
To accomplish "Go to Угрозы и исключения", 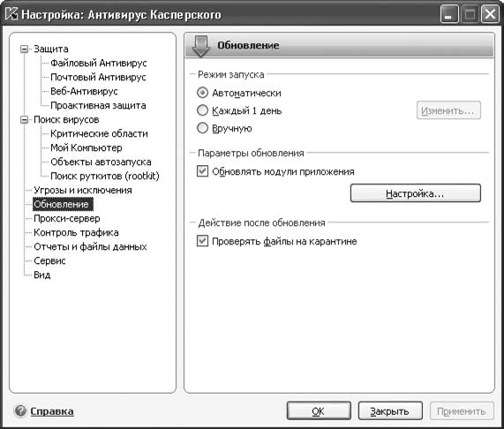I will point(83,191).
